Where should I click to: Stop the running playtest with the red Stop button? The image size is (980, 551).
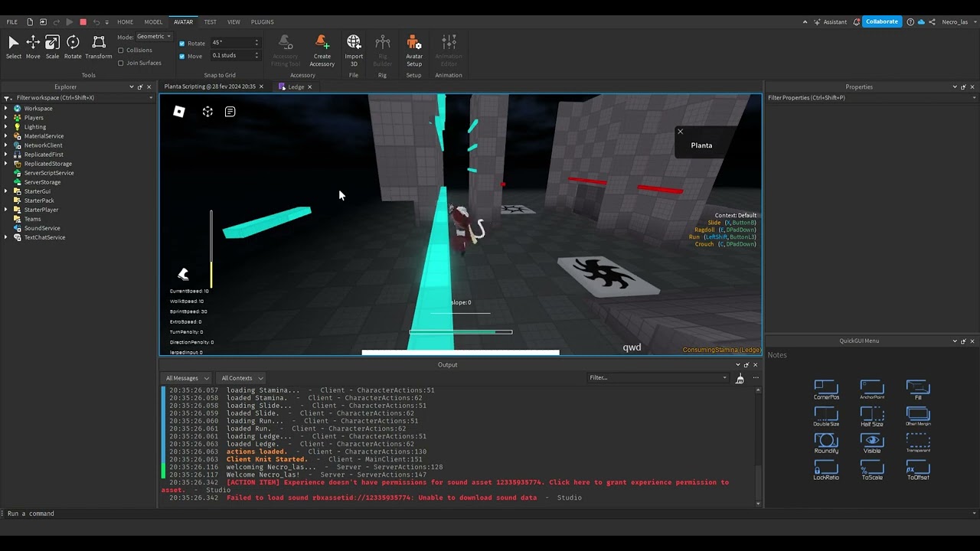point(83,22)
